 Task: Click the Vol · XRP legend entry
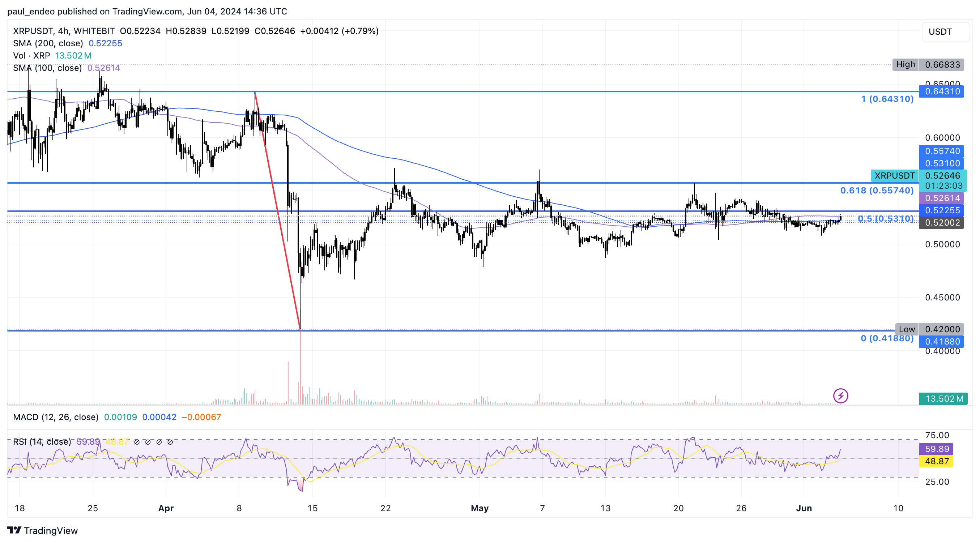pyautogui.click(x=31, y=56)
